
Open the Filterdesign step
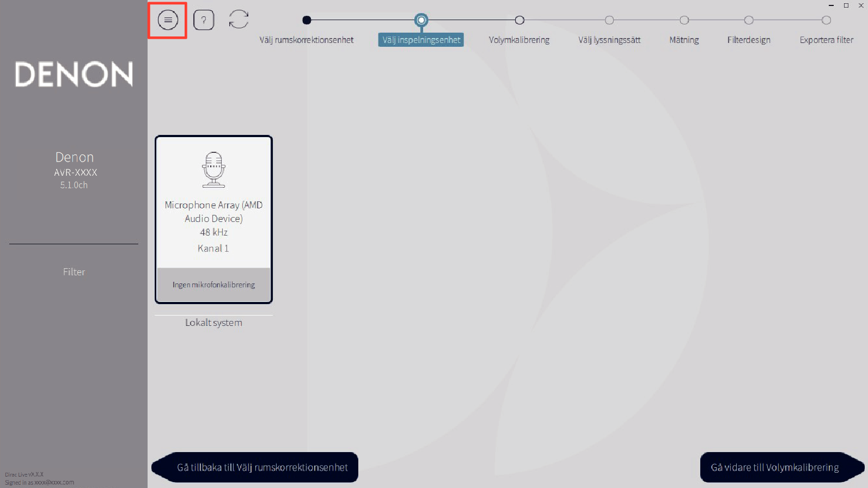coord(749,40)
